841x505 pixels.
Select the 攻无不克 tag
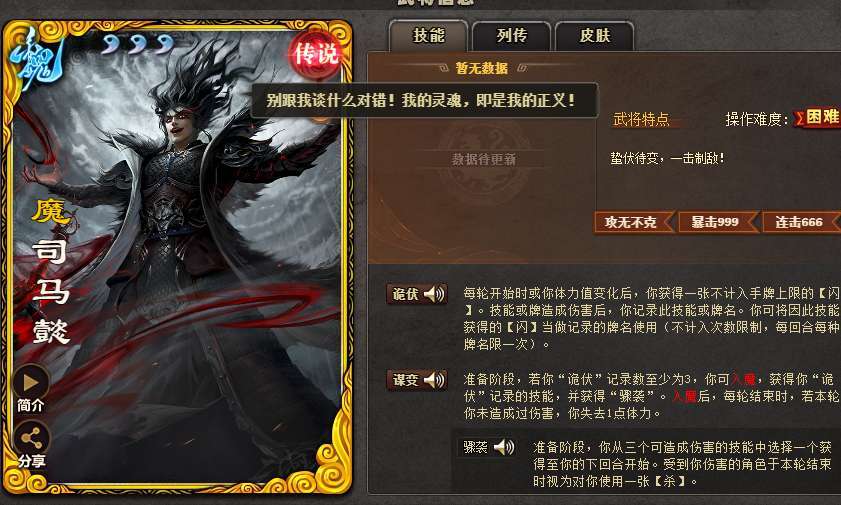coord(633,222)
